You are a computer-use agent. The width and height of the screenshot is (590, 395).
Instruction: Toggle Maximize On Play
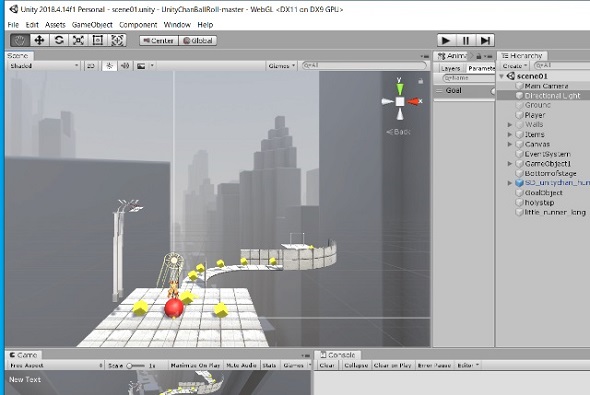(x=195, y=365)
